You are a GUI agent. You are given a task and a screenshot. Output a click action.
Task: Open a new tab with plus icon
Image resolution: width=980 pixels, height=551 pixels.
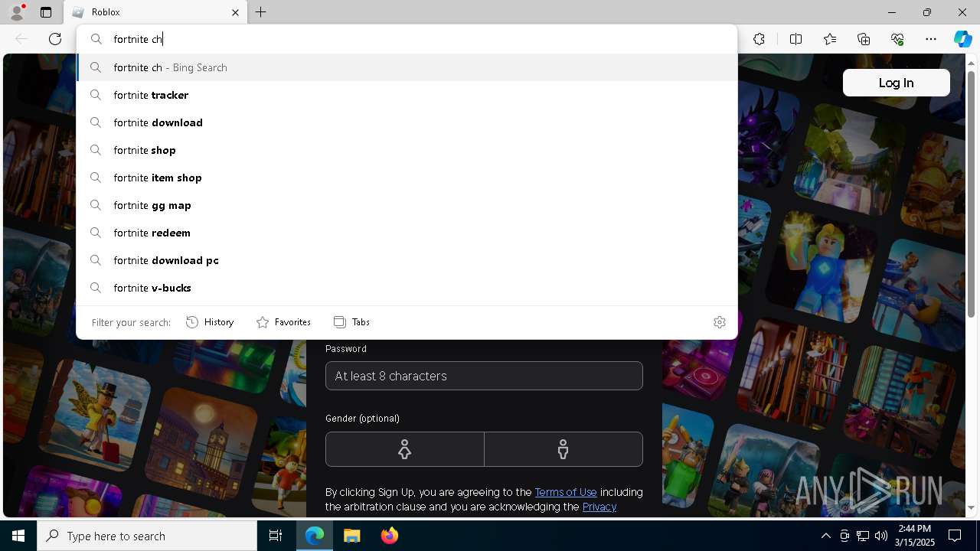point(261,12)
